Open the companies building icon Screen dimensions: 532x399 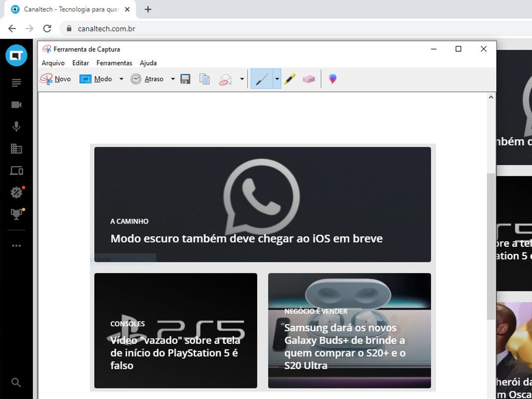[x=16, y=149]
